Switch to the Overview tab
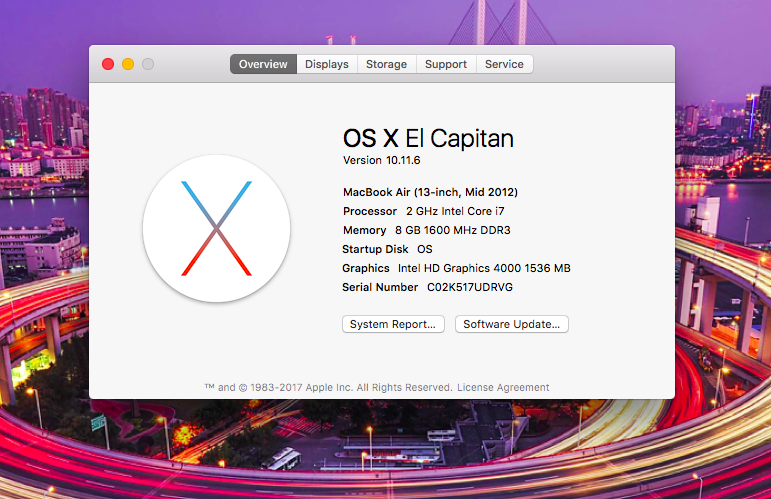This screenshot has height=499, width=771. pos(263,64)
